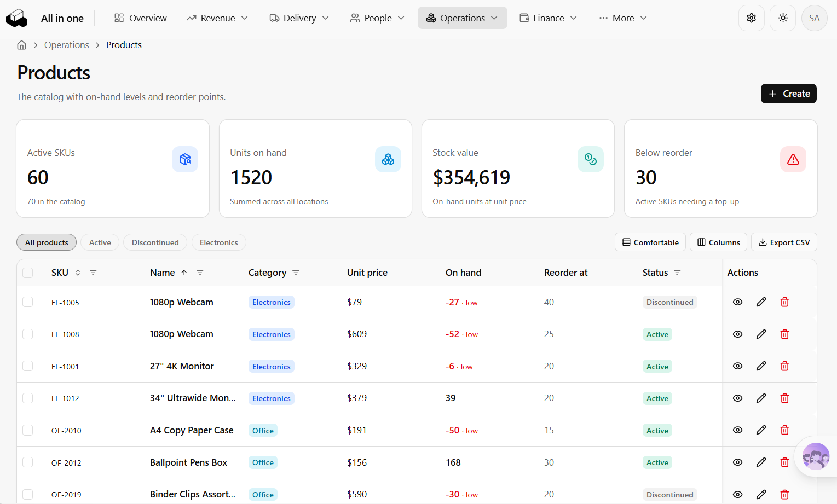
Task: Select all rows with the header checkbox
Action: point(28,273)
